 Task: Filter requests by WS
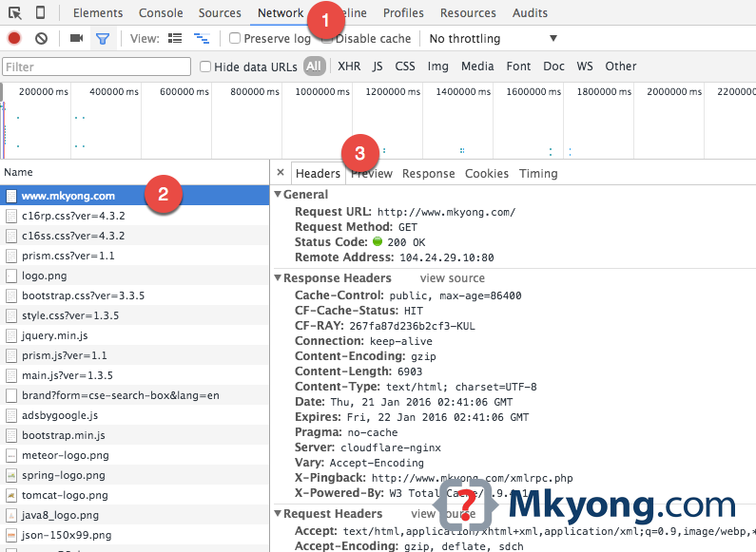click(x=585, y=66)
